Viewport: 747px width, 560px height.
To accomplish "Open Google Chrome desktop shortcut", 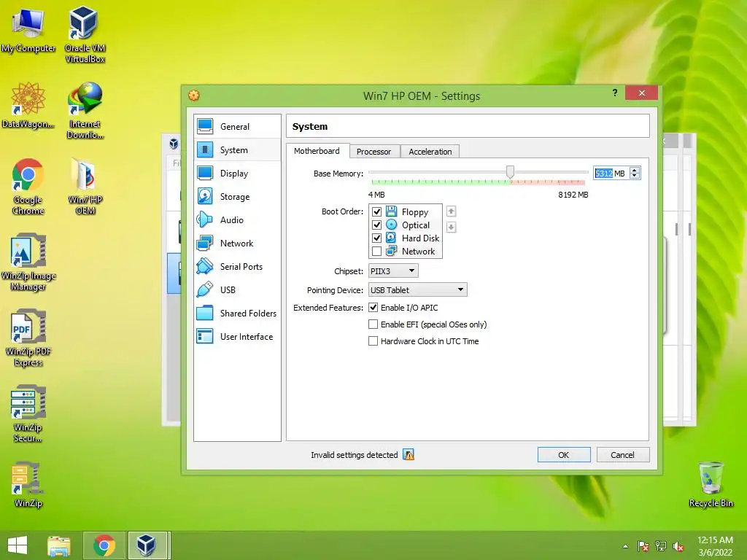I will coord(28,187).
